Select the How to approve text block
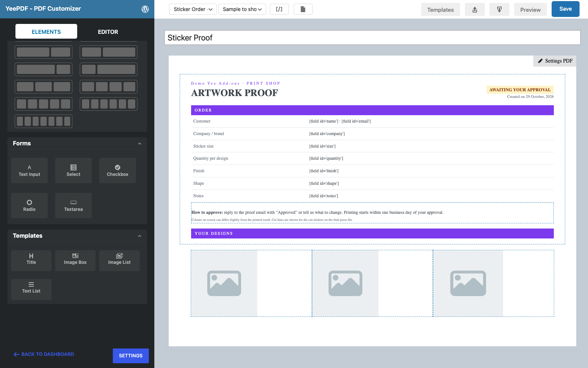Viewport: 588px width, 368px height. 372,213
